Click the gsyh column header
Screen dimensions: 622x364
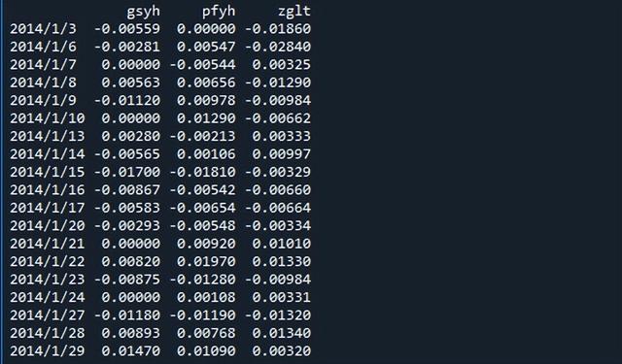143,12
